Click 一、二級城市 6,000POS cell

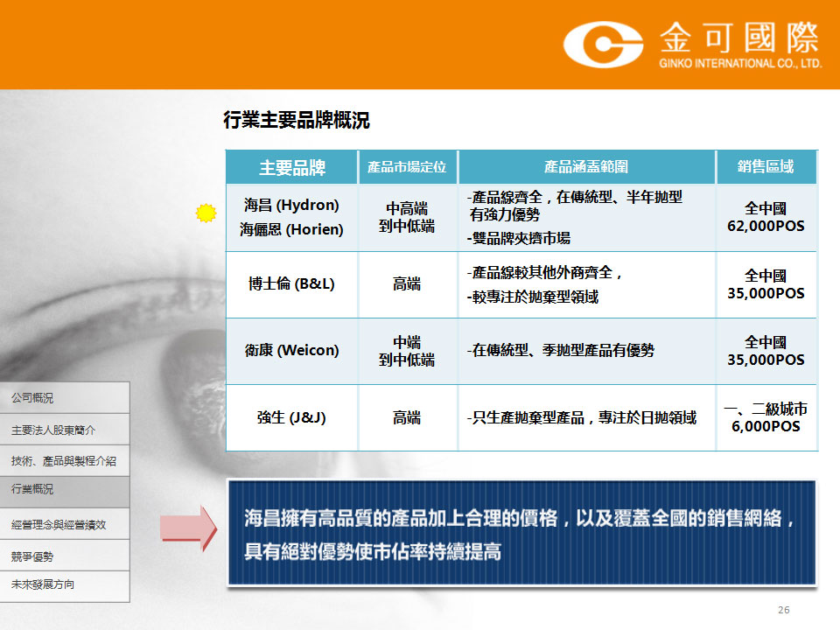[x=766, y=418]
